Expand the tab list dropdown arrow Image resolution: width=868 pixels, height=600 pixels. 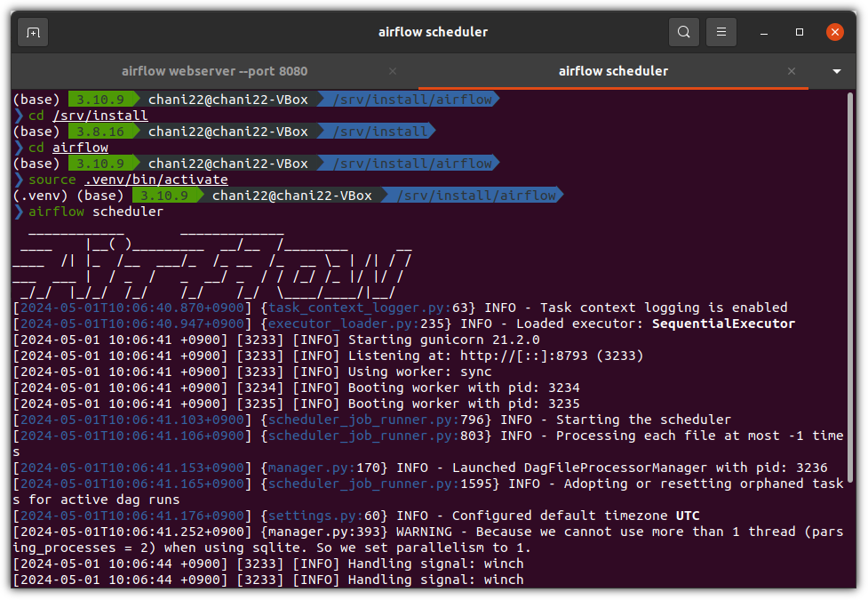[837, 71]
